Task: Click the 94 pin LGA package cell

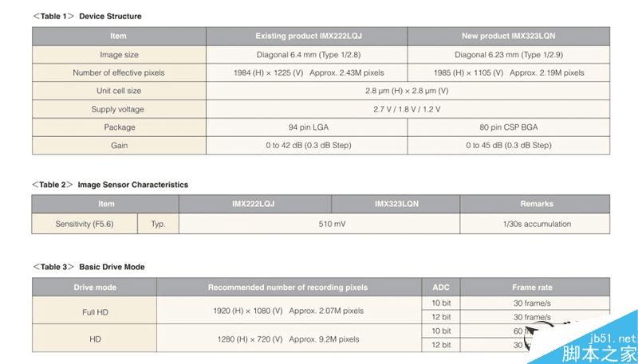Action: (307, 127)
